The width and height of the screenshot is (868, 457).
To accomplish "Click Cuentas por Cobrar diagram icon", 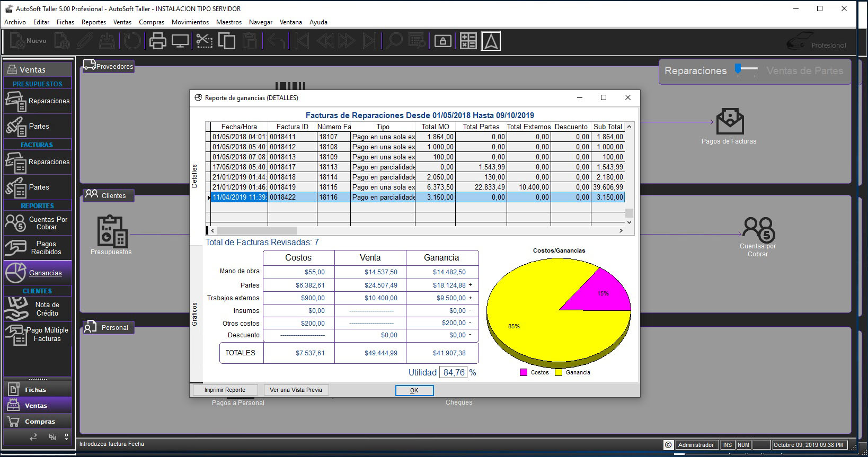I will click(758, 230).
